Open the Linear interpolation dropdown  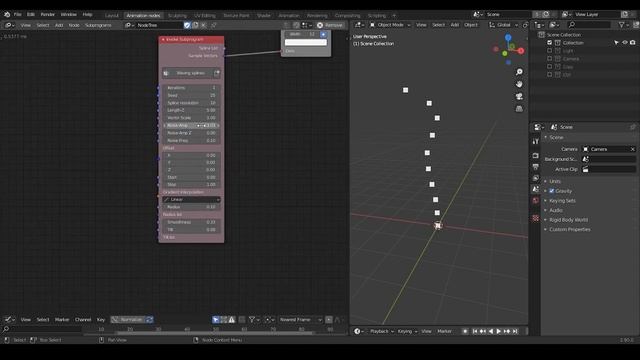point(191,200)
